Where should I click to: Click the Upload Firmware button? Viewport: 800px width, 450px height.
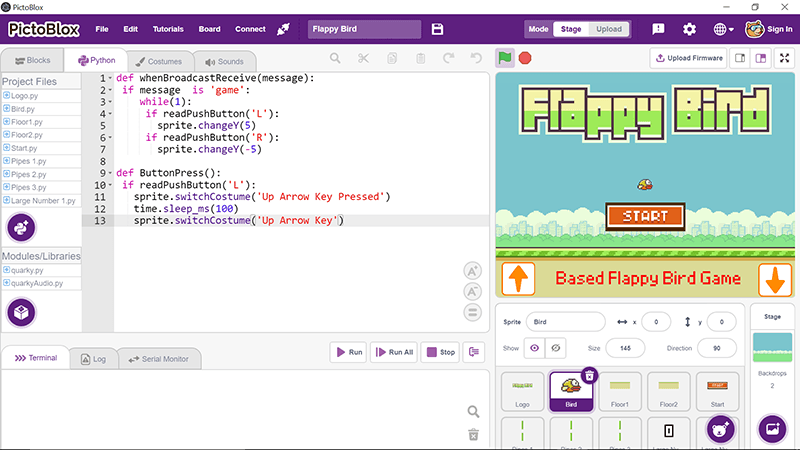pyautogui.click(x=689, y=58)
